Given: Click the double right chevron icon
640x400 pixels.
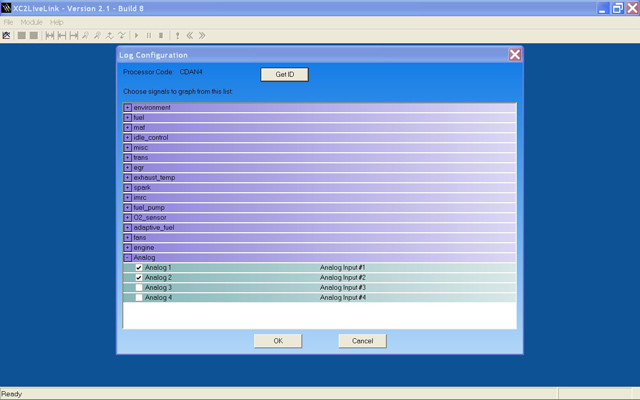Looking at the screenshot, I should point(202,35).
